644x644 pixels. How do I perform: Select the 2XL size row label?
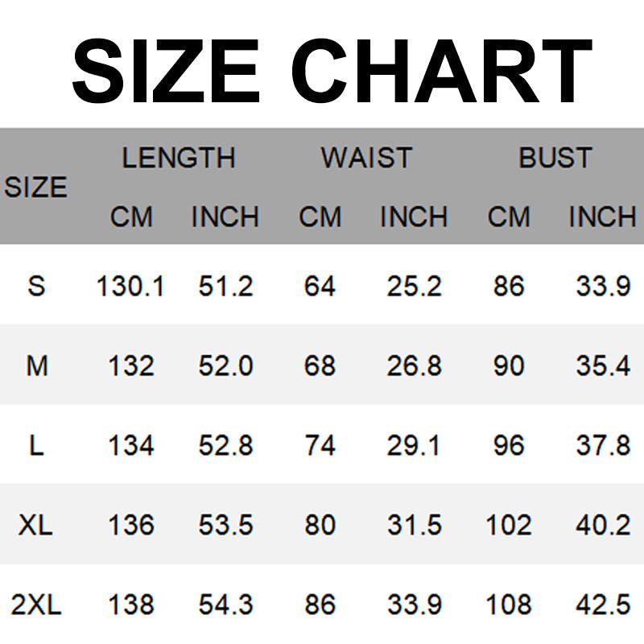[36, 605]
